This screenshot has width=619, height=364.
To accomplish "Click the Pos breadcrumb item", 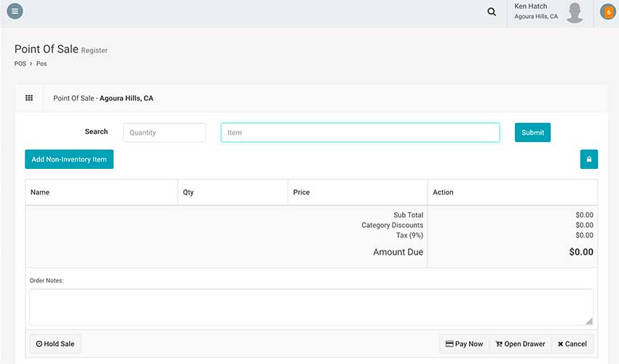I will pos(42,64).
